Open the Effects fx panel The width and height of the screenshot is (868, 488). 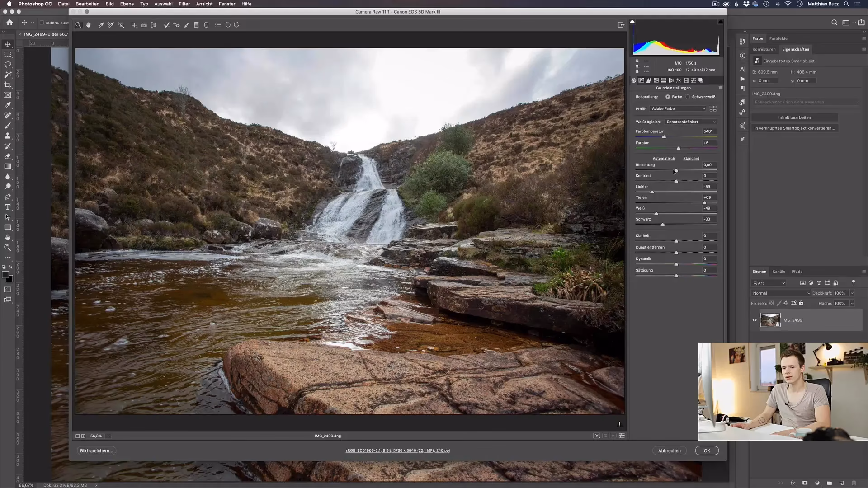point(679,80)
